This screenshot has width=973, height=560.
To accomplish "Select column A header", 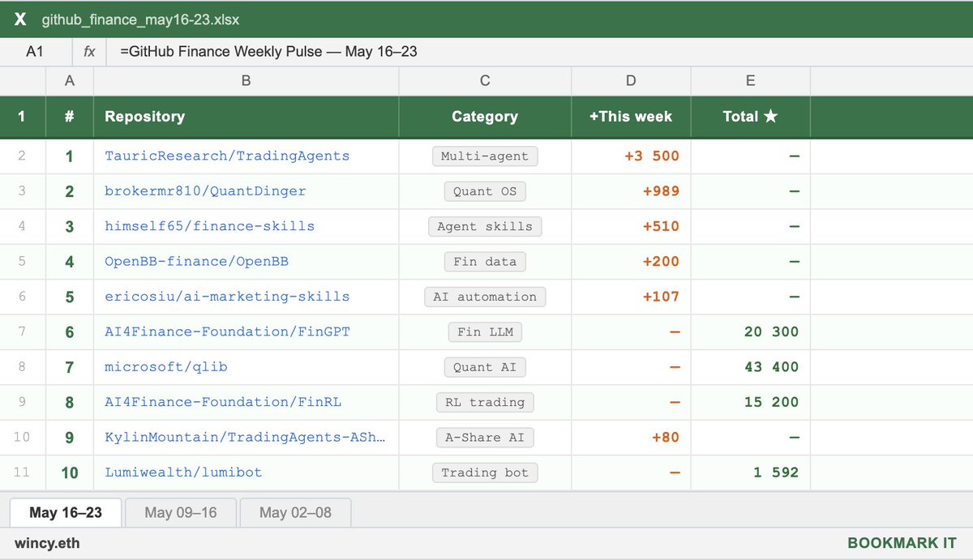I will (70, 80).
